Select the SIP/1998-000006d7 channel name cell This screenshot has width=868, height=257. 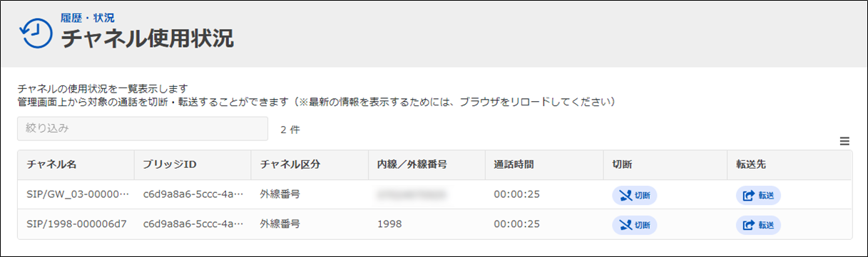(76, 224)
